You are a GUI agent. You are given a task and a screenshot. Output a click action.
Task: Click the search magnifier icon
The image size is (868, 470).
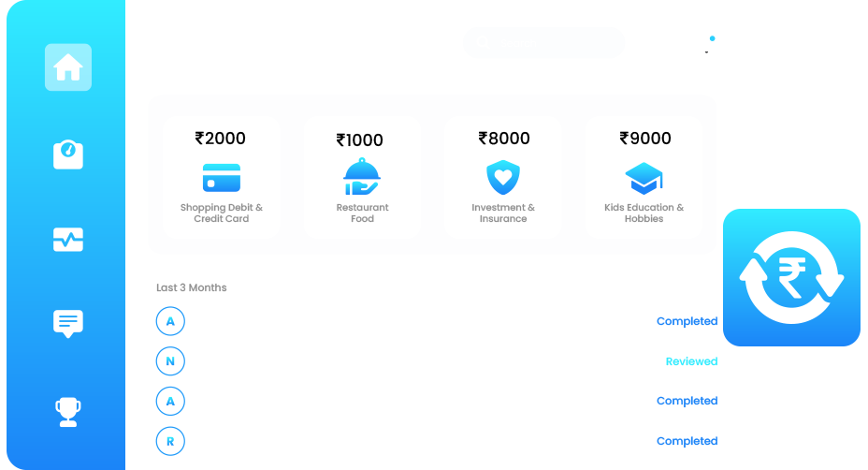[x=484, y=42]
